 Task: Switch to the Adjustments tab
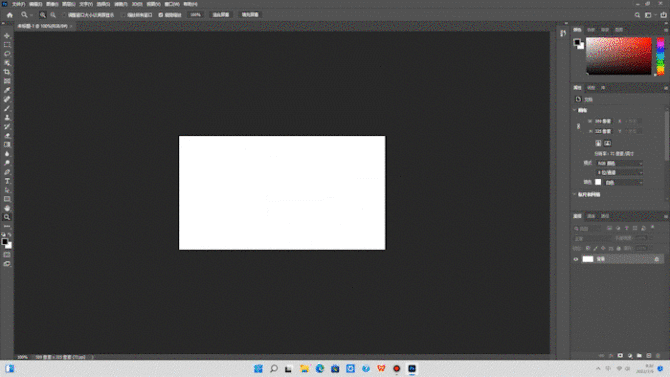click(591, 88)
